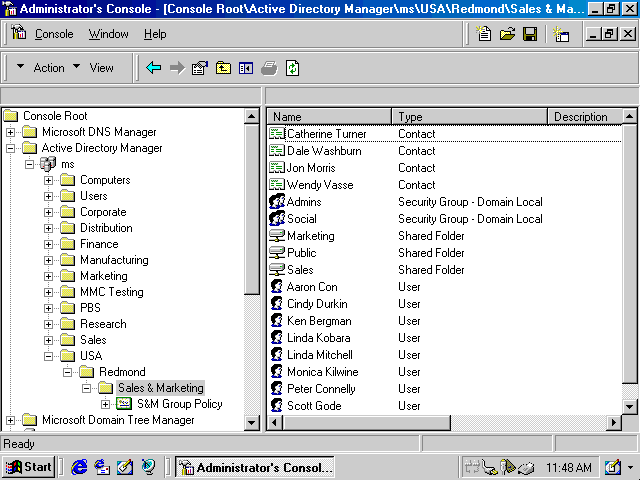Click the 11:48 AM taskbar clock
The image size is (640, 480).
coord(569,467)
